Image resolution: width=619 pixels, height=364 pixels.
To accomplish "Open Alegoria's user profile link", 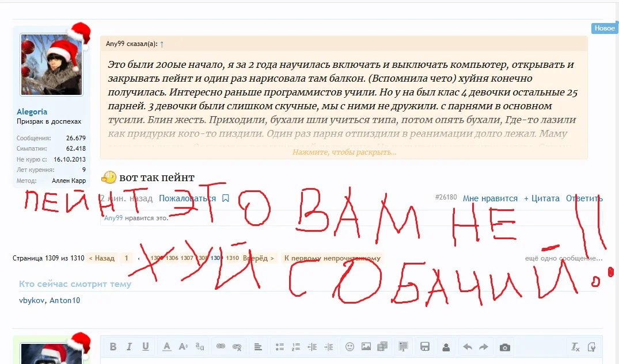I will click(x=32, y=112).
